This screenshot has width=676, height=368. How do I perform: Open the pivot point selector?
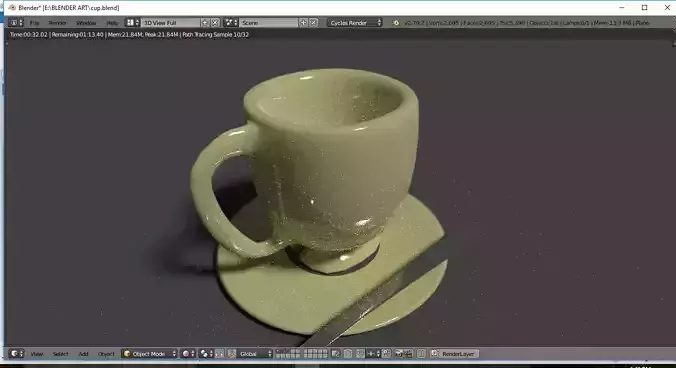[206, 354]
